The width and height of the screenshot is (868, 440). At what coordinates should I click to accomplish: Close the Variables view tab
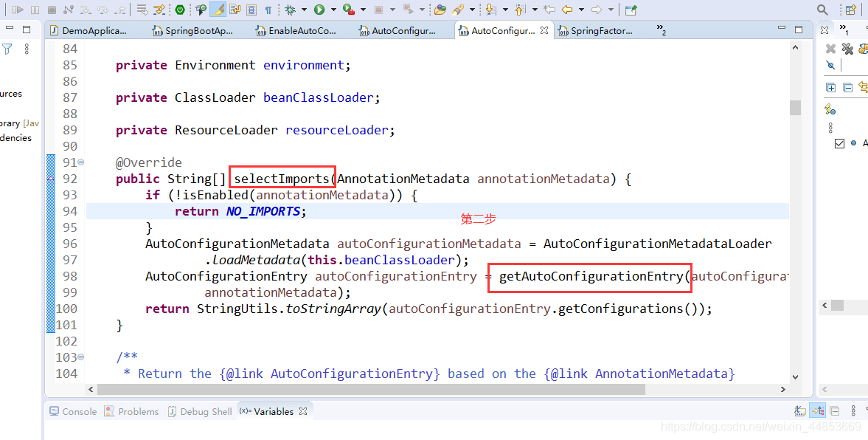pos(303,411)
